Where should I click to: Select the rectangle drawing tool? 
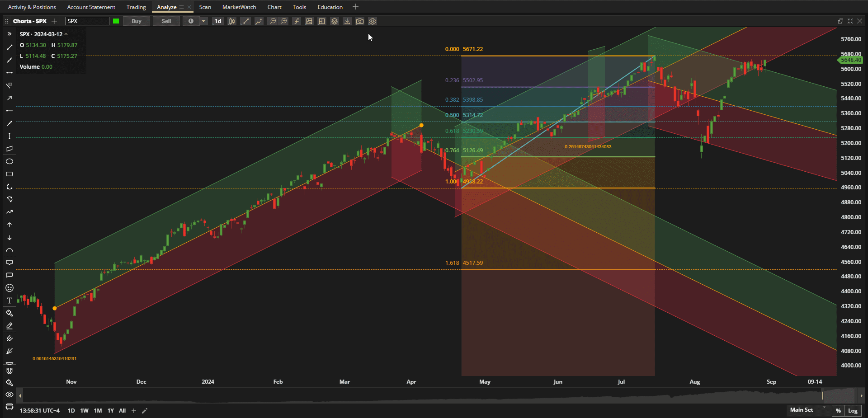(x=9, y=174)
